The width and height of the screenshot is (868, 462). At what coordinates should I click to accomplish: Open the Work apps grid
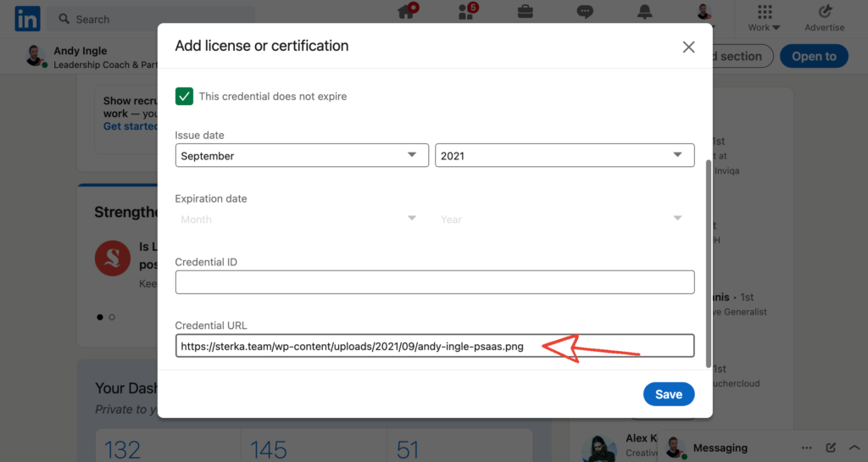[765, 19]
